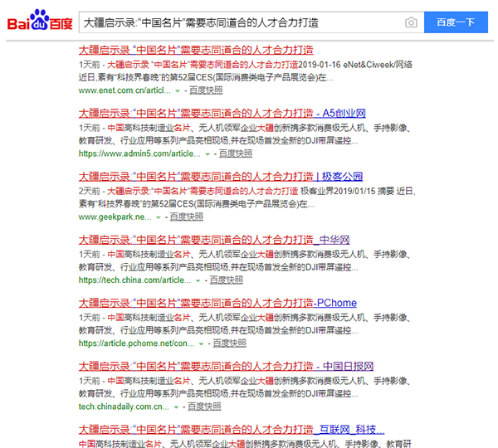Expand the dropdown arrow next to tech.chinadaily.com.cn
This screenshot has width=498, height=448.
click(176, 407)
